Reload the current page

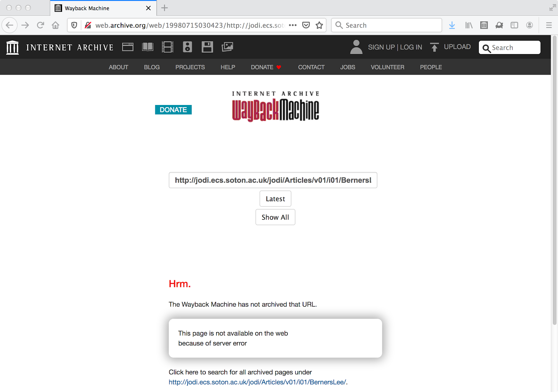coord(40,25)
